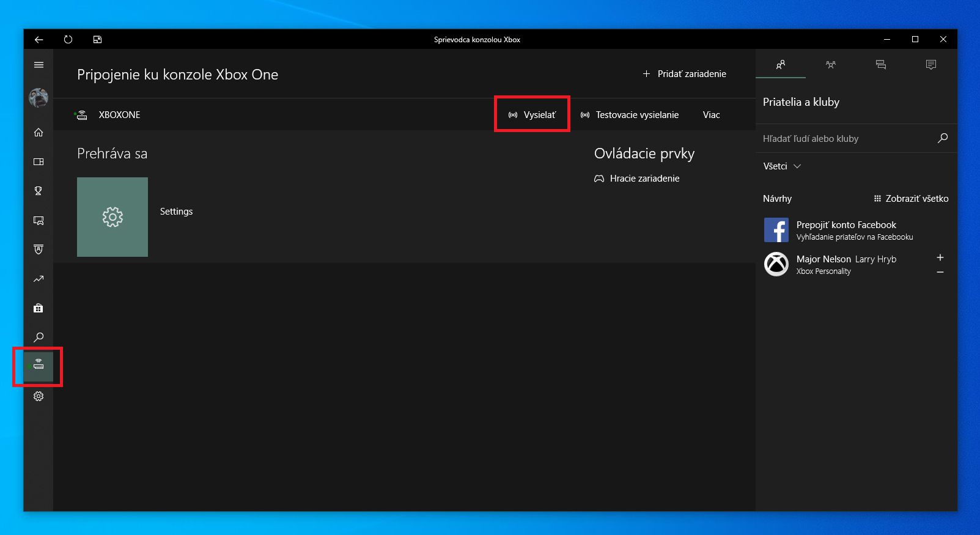The width and height of the screenshot is (980, 535).
Task: Open settings gear in sidebar
Action: tap(39, 396)
